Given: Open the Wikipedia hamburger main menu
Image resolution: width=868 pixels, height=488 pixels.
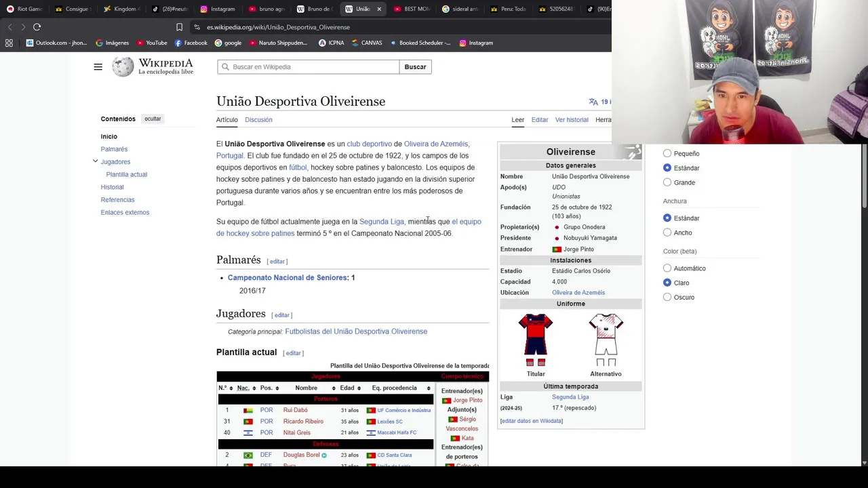Looking at the screenshot, I should click(x=98, y=66).
